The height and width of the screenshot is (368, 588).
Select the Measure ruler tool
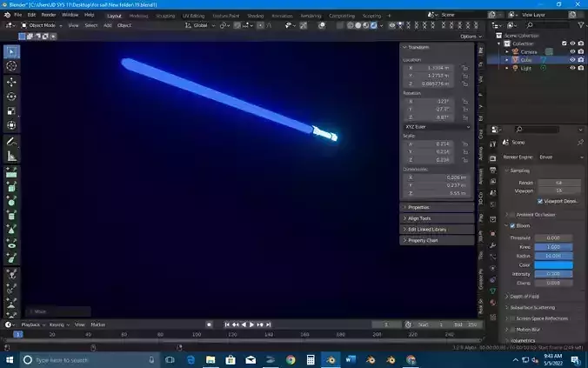(x=11, y=156)
